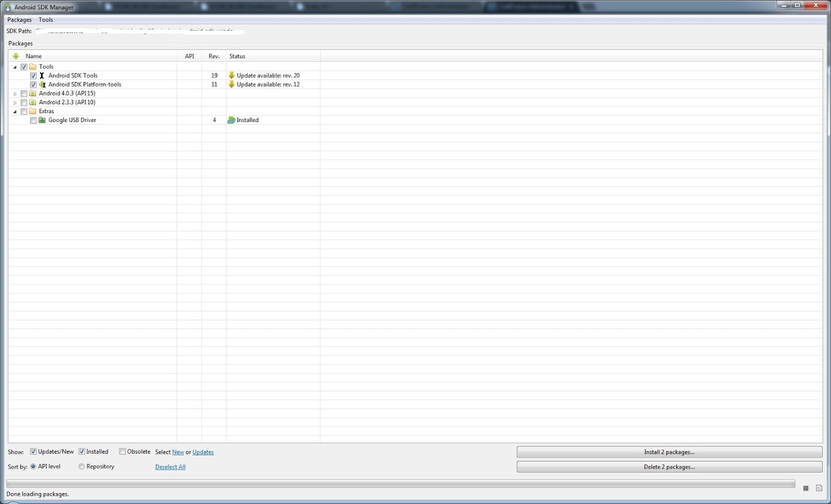Click the 'Update available: rev. 20' status text
The height and width of the screenshot is (504, 831).
[x=268, y=75]
